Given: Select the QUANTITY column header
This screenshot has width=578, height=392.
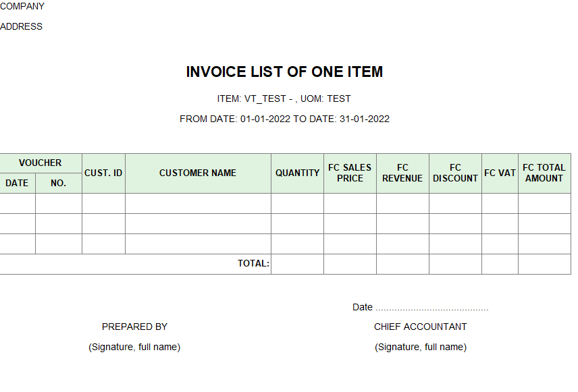Looking at the screenshot, I should point(298,173).
